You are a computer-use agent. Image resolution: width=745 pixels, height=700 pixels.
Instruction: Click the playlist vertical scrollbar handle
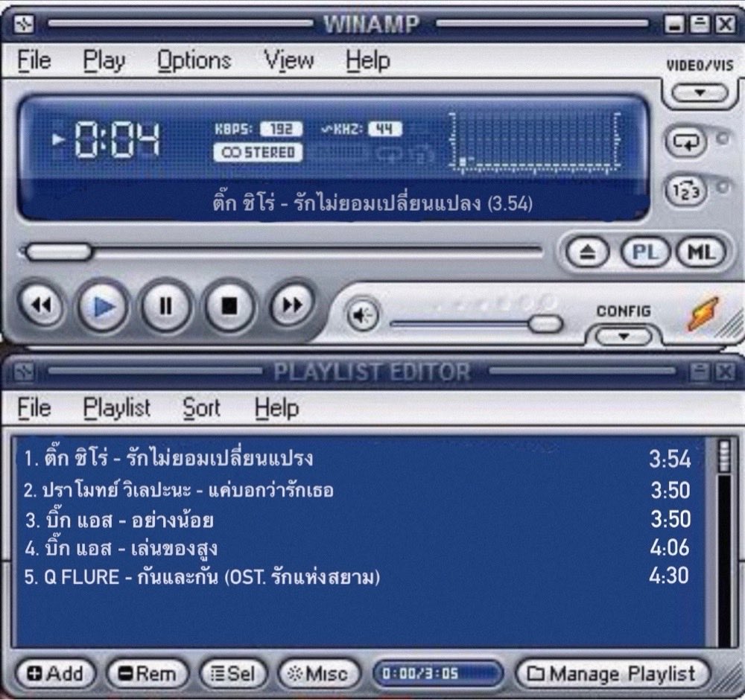[724, 456]
